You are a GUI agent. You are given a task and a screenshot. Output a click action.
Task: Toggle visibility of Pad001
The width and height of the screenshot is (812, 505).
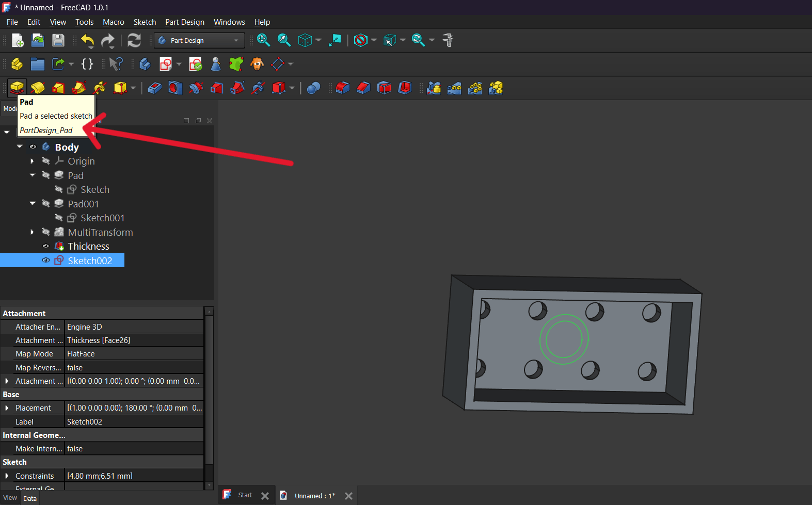46,204
